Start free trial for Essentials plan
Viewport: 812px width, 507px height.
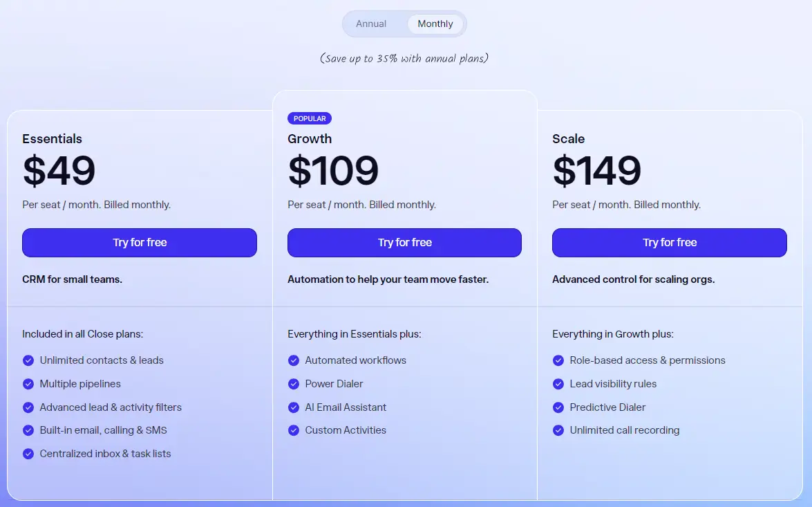pyautogui.click(x=140, y=243)
